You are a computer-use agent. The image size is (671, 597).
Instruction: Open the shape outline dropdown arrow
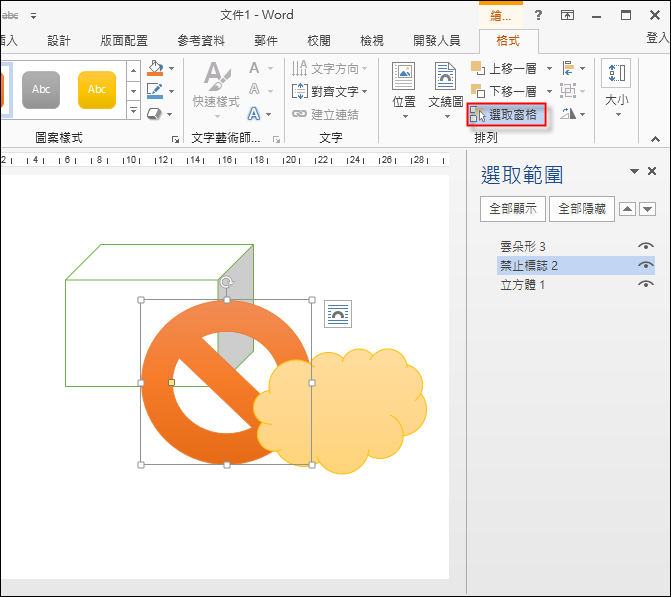point(171,91)
